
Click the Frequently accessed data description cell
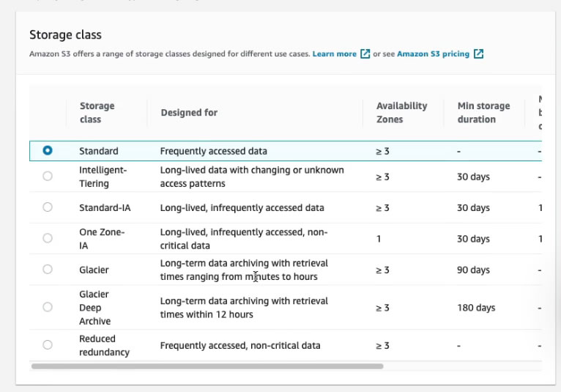coord(213,151)
